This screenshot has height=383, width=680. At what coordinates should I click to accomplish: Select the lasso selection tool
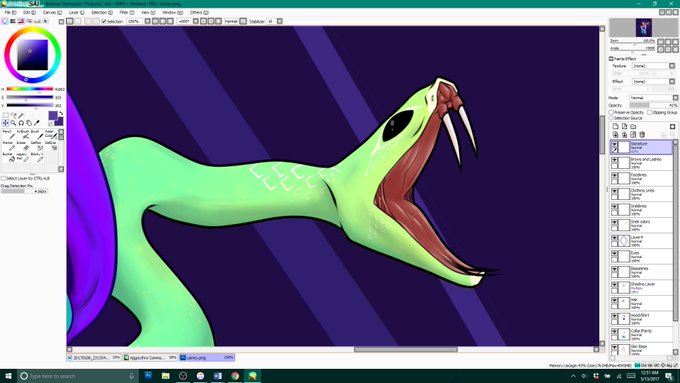click(x=13, y=115)
